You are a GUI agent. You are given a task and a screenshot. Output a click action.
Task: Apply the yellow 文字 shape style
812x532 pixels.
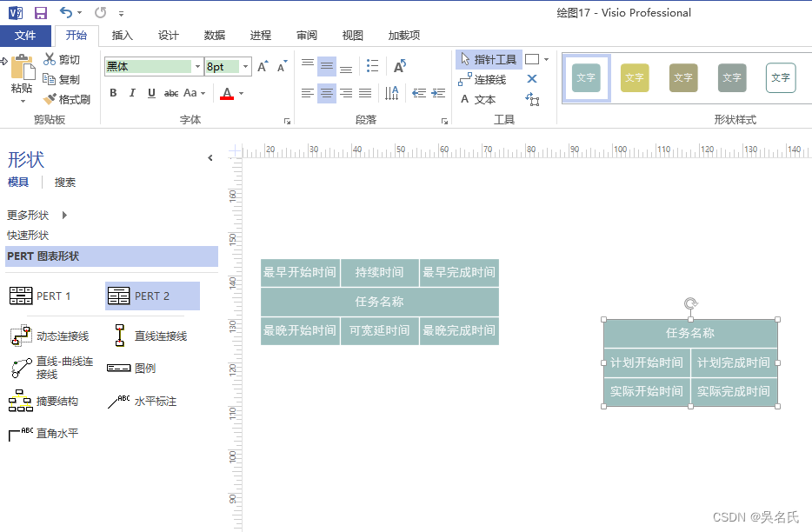point(635,77)
